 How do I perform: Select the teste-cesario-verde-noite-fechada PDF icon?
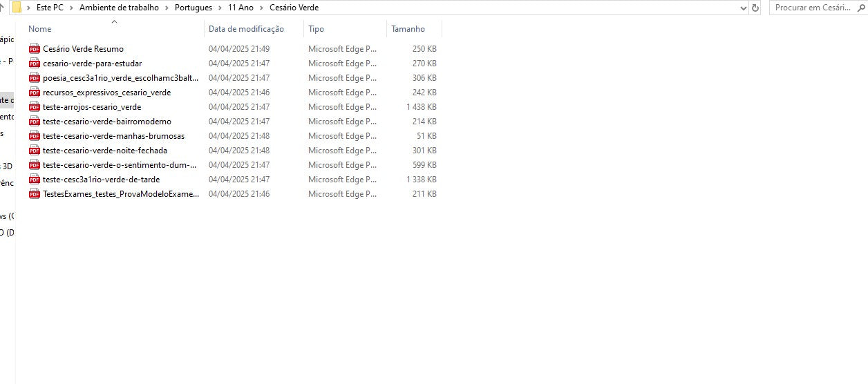(x=35, y=151)
